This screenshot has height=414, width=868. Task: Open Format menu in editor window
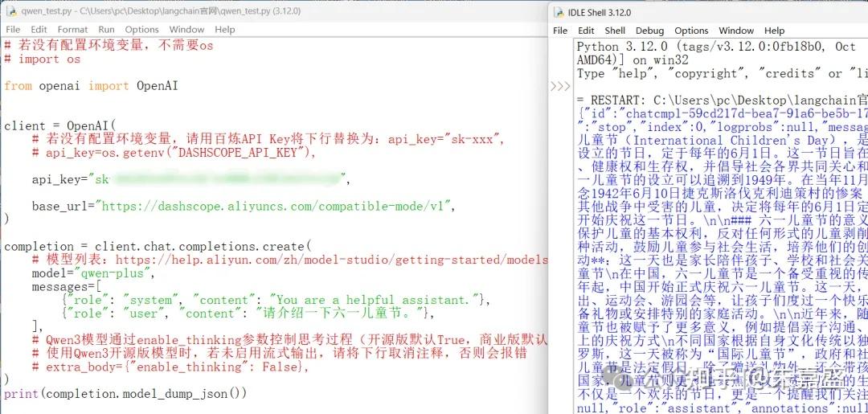(x=72, y=29)
